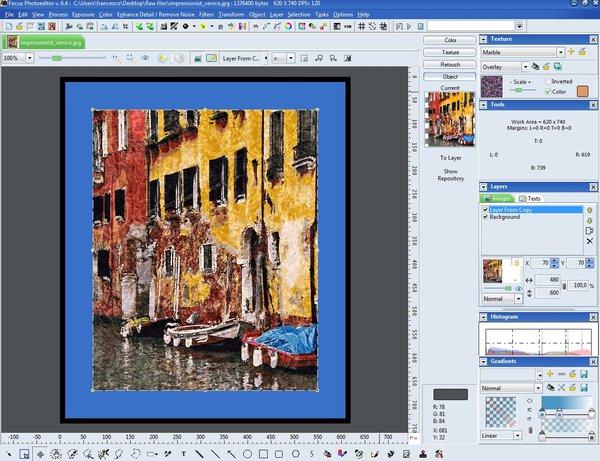Hide the Background layer checkbox
The width and height of the screenshot is (600, 461).
486,217
